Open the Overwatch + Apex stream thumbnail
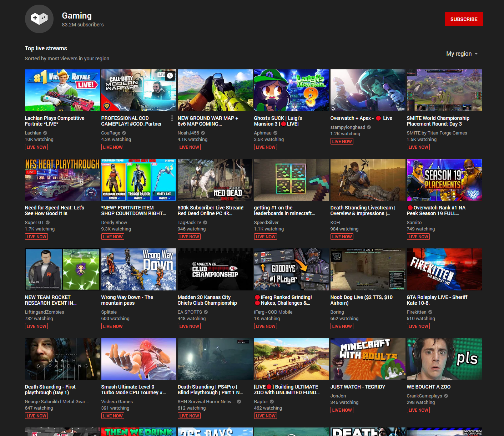Screen dimensions: 504x436 [368, 90]
